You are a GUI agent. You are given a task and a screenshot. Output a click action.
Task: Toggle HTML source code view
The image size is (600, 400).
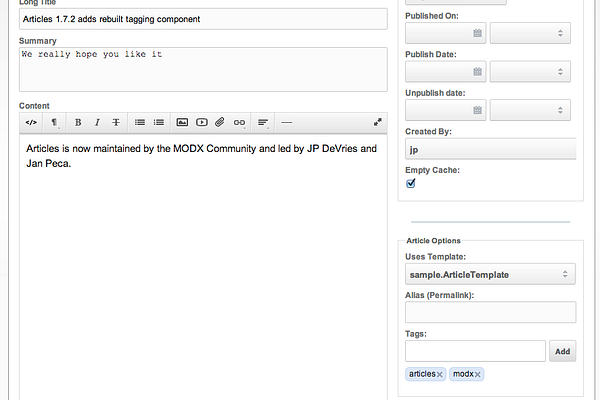coord(31,122)
